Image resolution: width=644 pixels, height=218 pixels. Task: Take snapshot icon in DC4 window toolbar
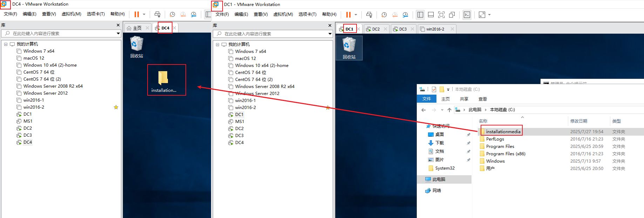[x=172, y=14]
